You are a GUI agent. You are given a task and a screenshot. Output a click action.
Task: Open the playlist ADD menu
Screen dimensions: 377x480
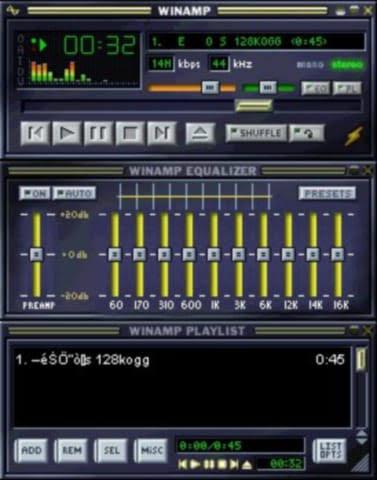[31, 450]
